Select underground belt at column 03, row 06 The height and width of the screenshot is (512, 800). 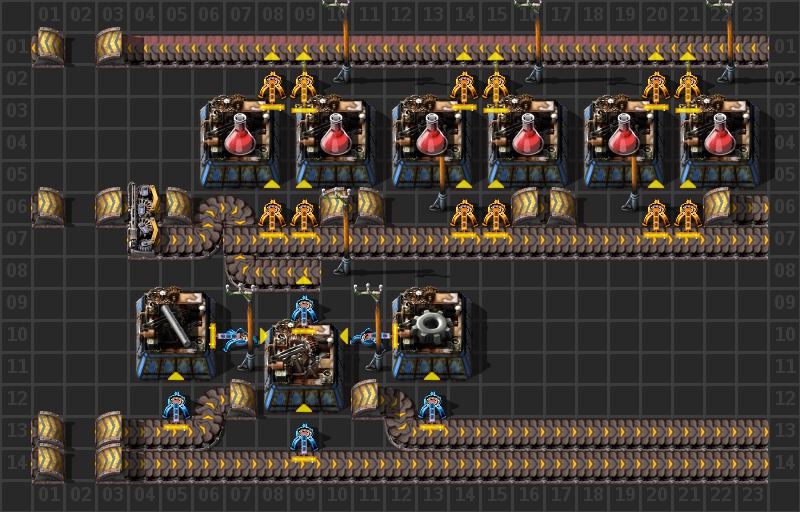(112, 207)
